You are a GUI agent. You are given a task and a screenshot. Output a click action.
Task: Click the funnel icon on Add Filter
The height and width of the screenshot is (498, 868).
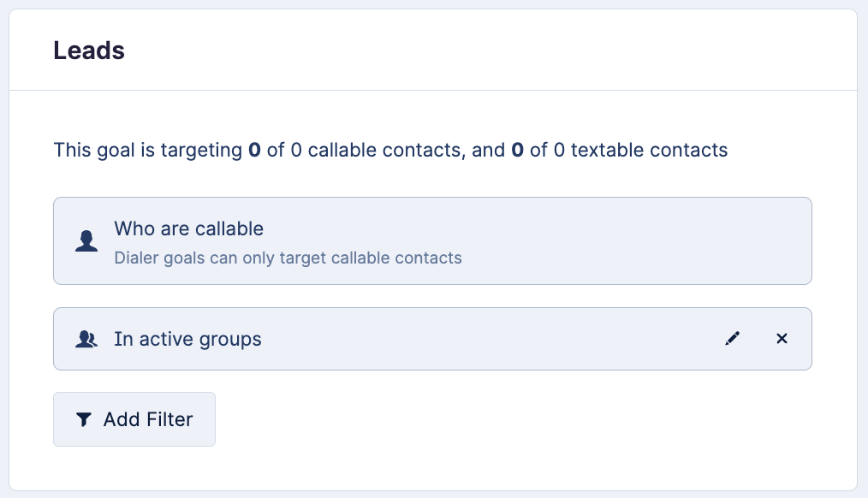(x=83, y=419)
